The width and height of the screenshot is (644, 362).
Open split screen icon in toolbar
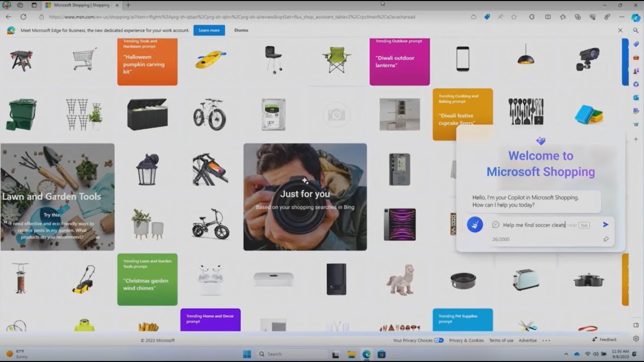548,17
